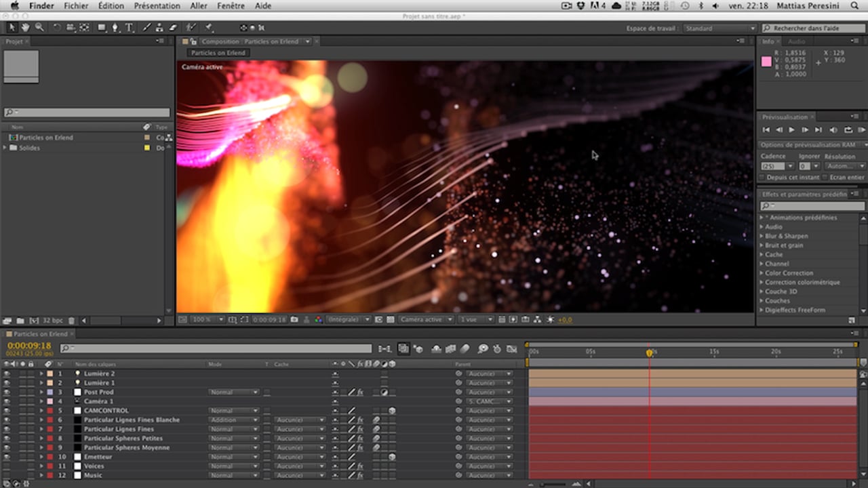Viewport: 868px width, 488px height.
Task: Play the preview in Prévisualisation panel
Action: coord(791,129)
